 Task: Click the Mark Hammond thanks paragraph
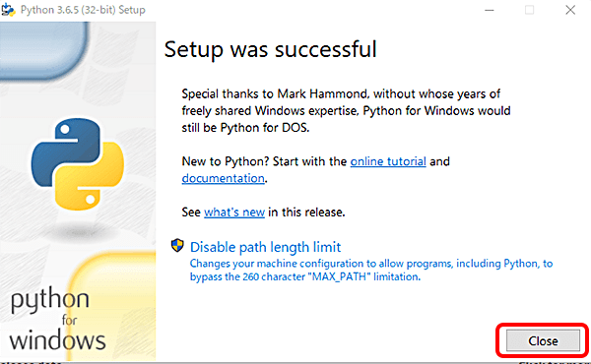(x=346, y=110)
